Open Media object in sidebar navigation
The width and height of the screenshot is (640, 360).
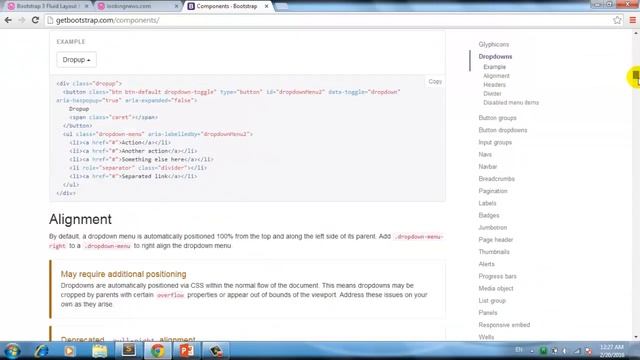[496, 289]
